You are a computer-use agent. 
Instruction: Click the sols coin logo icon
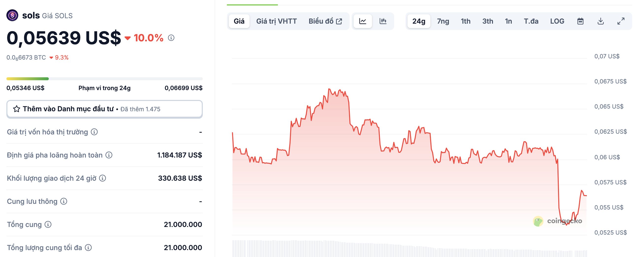point(12,16)
